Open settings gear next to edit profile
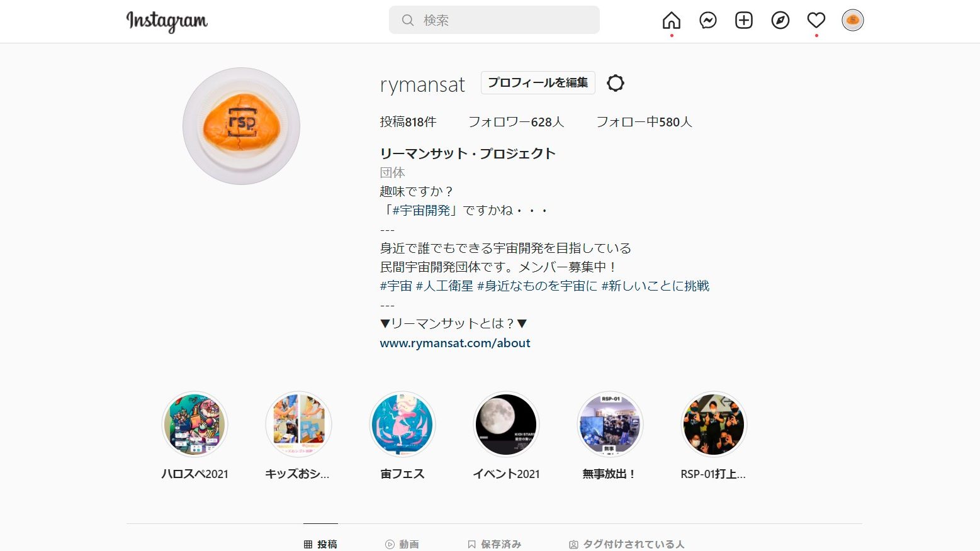Viewport: 980px width, 551px height. point(616,83)
